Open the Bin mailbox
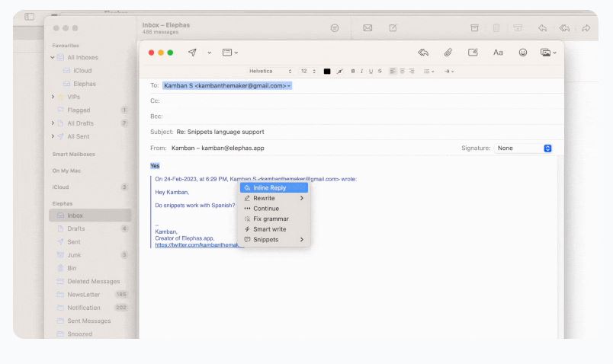This screenshot has height=364, width=613. pyautogui.click(x=90, y=268)
